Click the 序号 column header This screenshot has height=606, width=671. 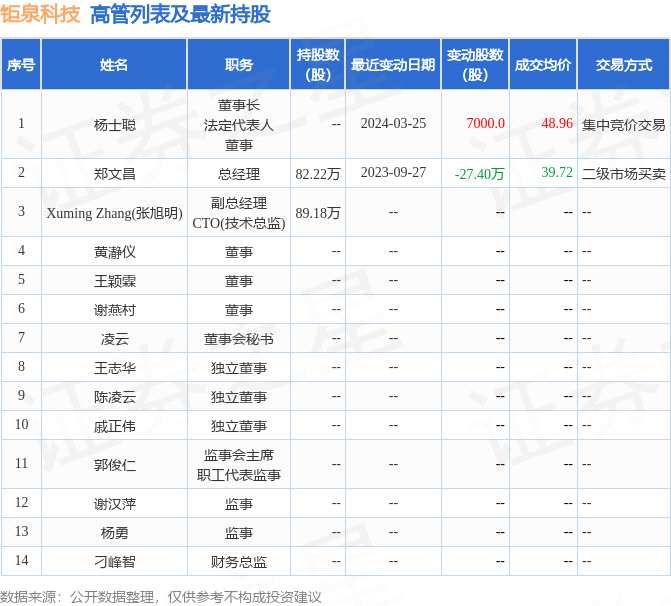point(21,65)
